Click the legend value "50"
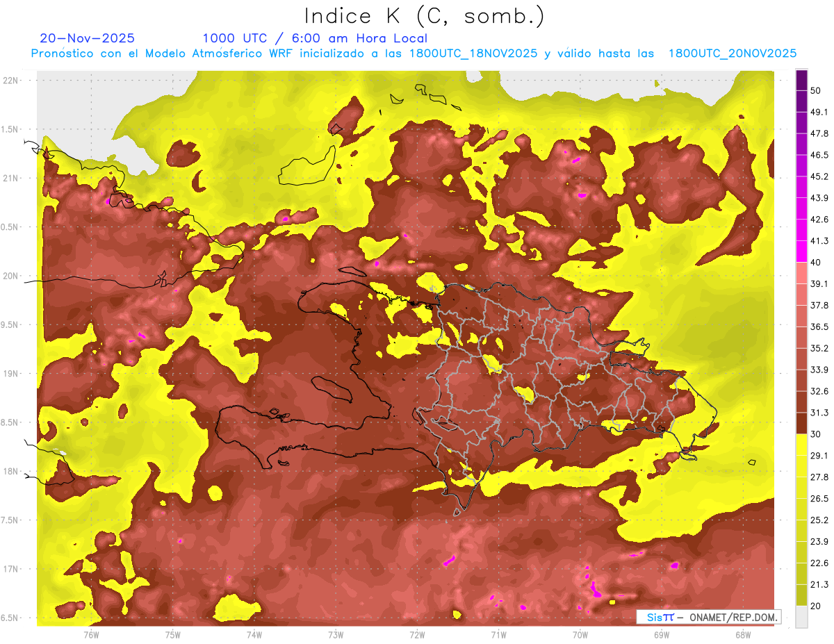Image resolution: width=834 pixels, height=644 pixels. click(x=816, y=90)
